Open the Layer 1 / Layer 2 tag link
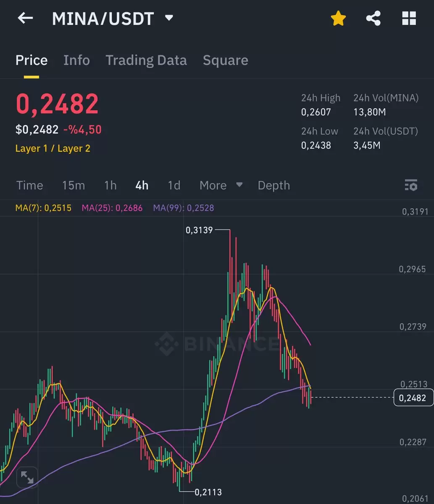Screen dimensions: 434x504 pyautogui.click(x=53, y=148)
